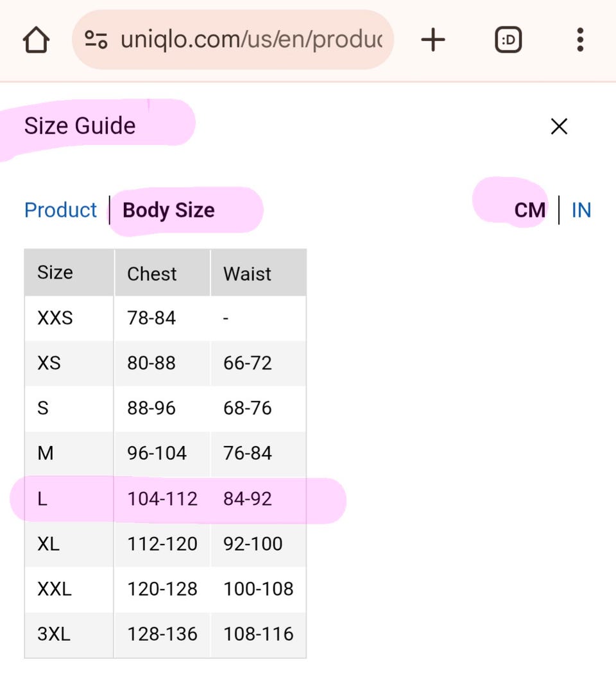Open the site info icon in address bar
The height and width of the screenshot is (700, 616).
pos(96,40)
